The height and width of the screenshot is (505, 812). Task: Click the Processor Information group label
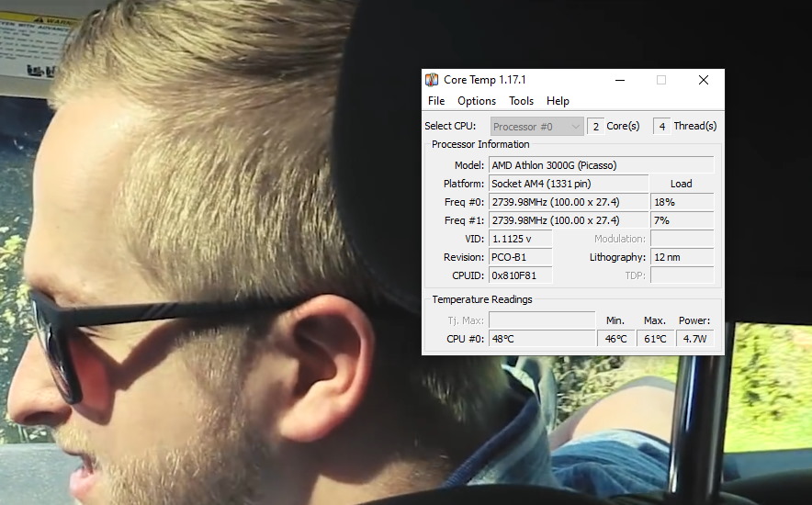480,144
